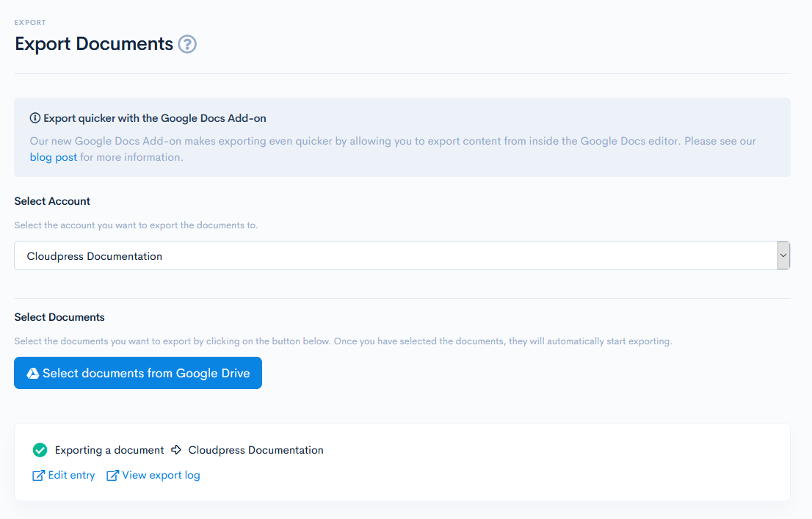Click the info icon in the add-on banner
Screen dimensions: 812x519
coord(35,118)
